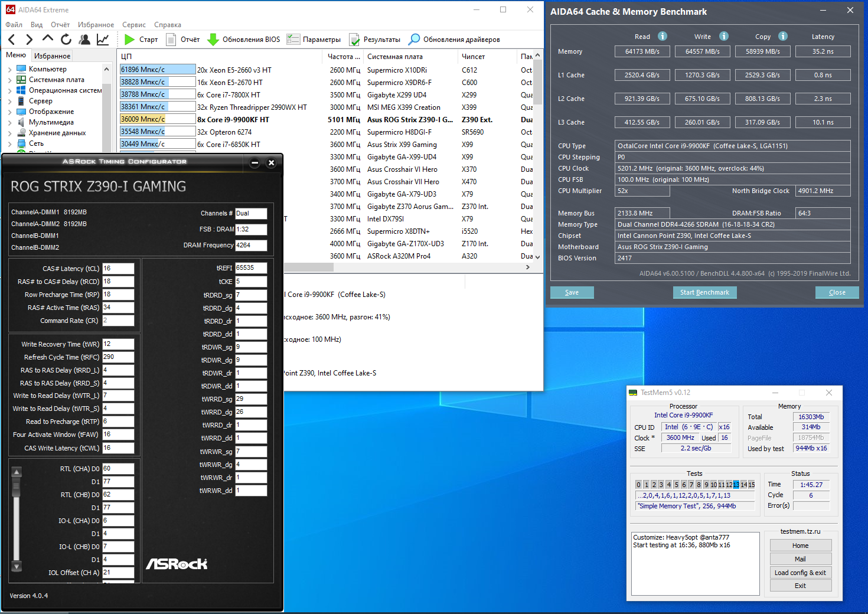Select the Операционная система Windows icon
The height and width of the screenshot is (614, 868).
[x=22, y=90]
